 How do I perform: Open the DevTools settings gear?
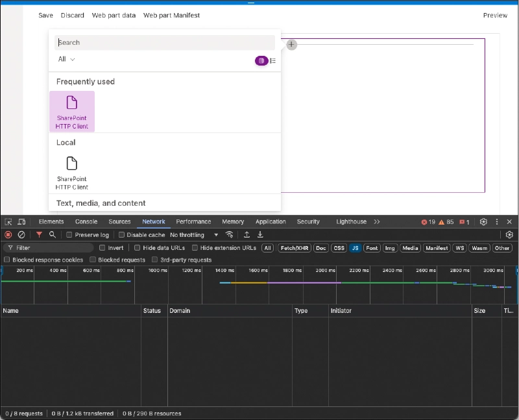(x=483, y=221)
